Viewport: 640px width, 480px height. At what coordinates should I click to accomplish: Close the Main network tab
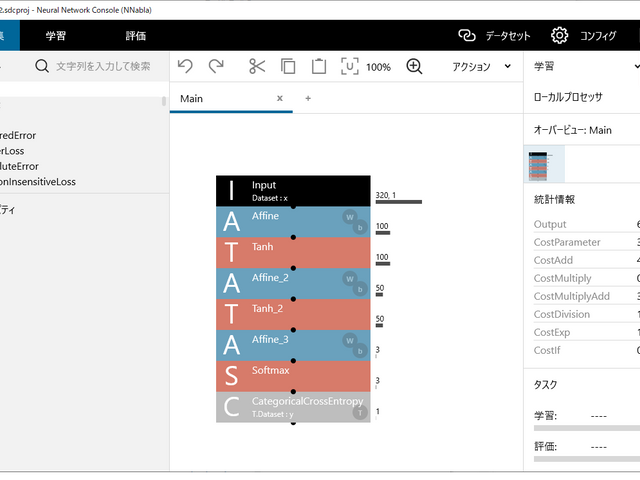(x=280, y=98)
